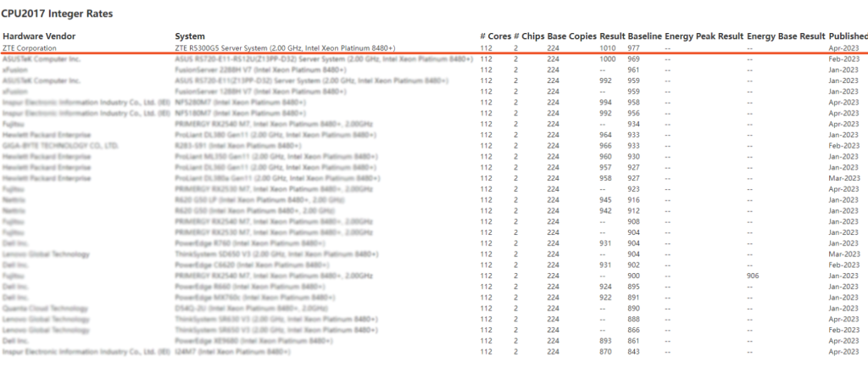Click the baseline value 908
The image size is (868, 368).
click(x=634, y=222)
